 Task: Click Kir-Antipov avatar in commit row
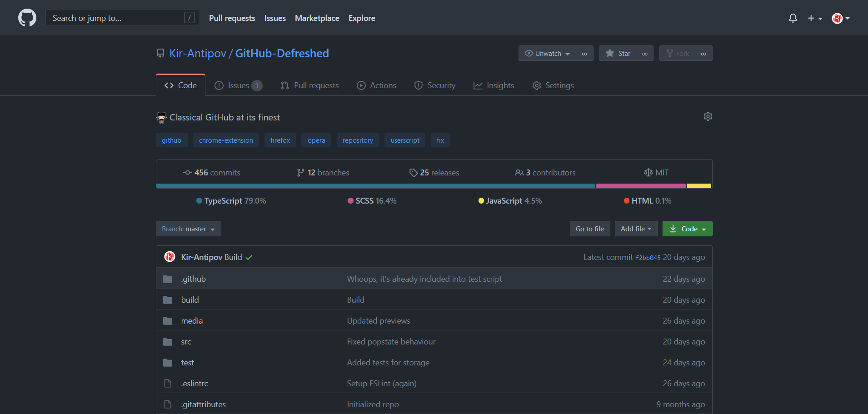pyautogui.click(x=170, y=257)
